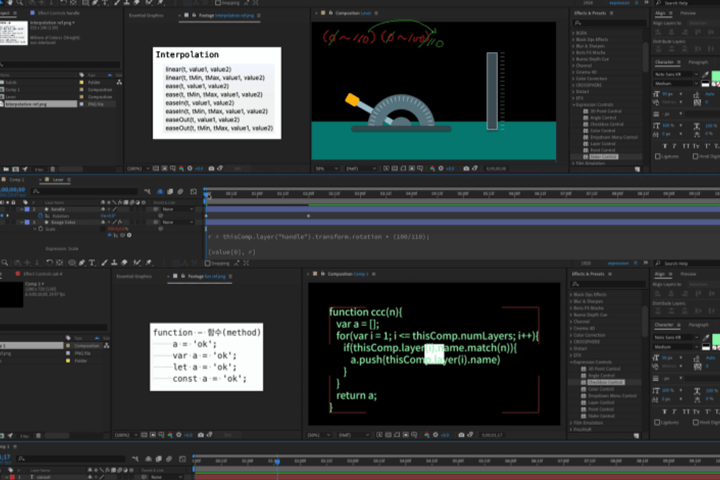Switch to Essential Graphics tab in upper window

tap(146, 16)
